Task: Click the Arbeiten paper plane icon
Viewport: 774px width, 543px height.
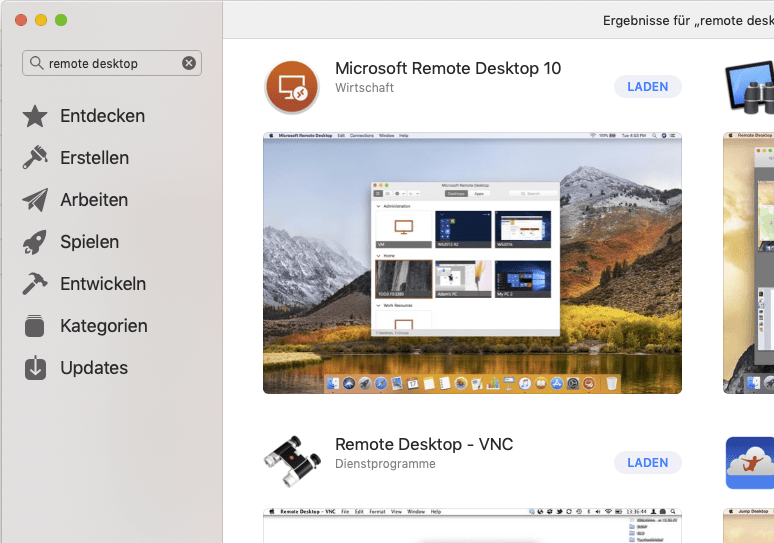Action: tap(35, 200)
